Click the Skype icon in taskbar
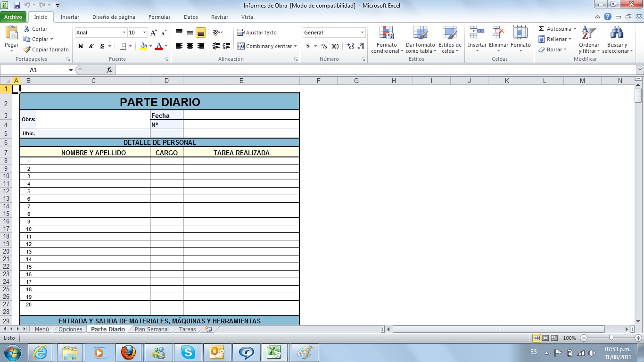This screenshot has height=362, width=644. pyautogui.click(x=188, y=352)
